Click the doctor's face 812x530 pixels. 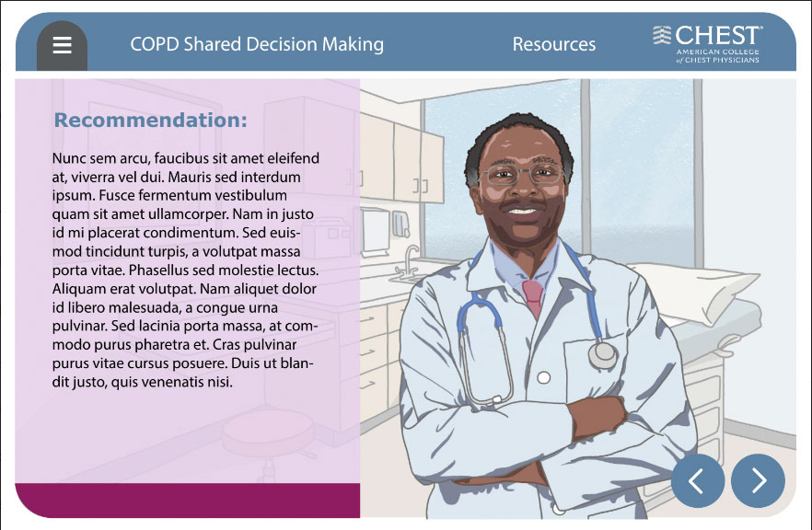(520, 189)
